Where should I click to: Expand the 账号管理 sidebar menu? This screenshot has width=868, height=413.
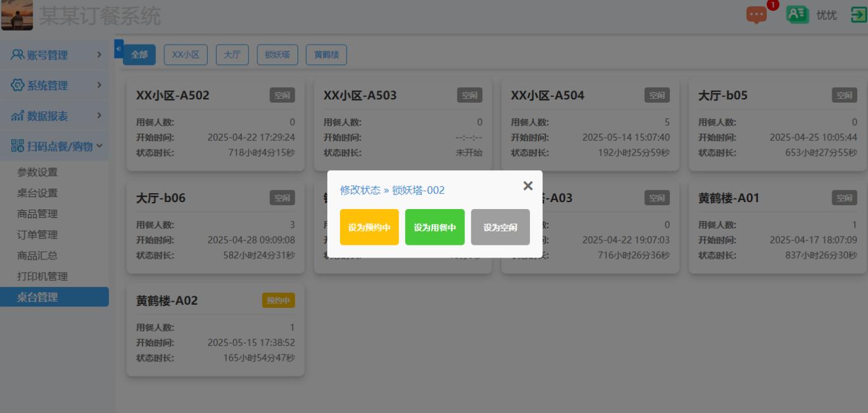(x=54, y=55)
